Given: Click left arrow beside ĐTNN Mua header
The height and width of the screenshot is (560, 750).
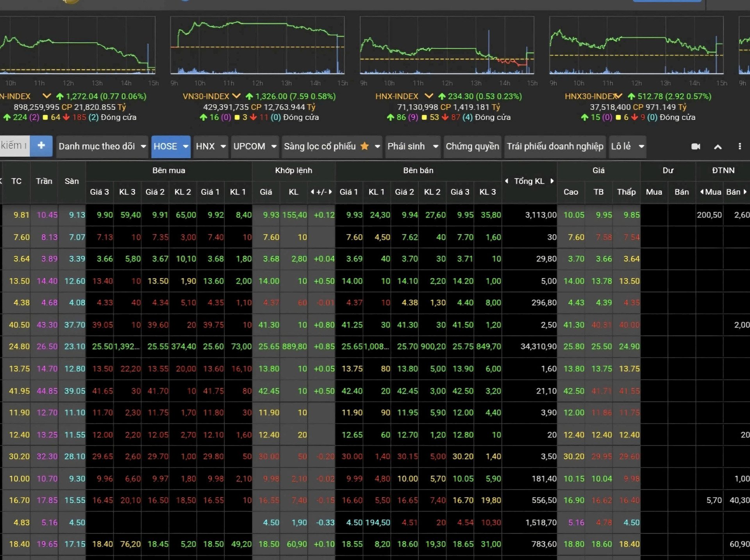Looking at the screenshot, I should point(702,192).
